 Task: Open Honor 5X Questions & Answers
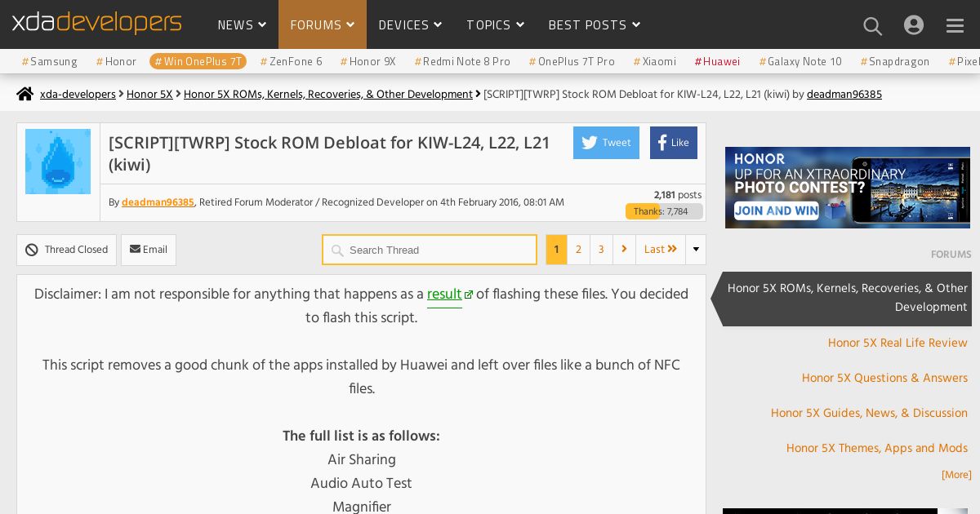(x=884, y=378)
